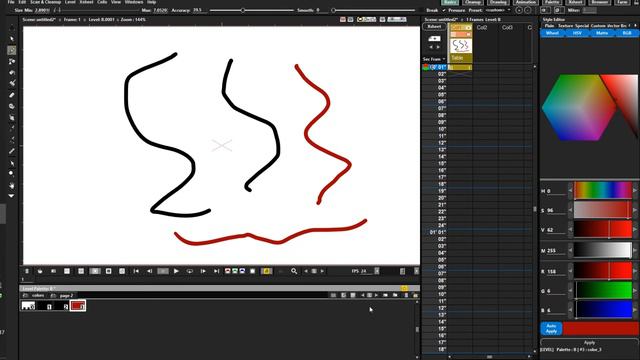The height and width of the screenshot is (360, 640).
Task: Pick the currently highlighted Selection tool
Action: [12, 50]
